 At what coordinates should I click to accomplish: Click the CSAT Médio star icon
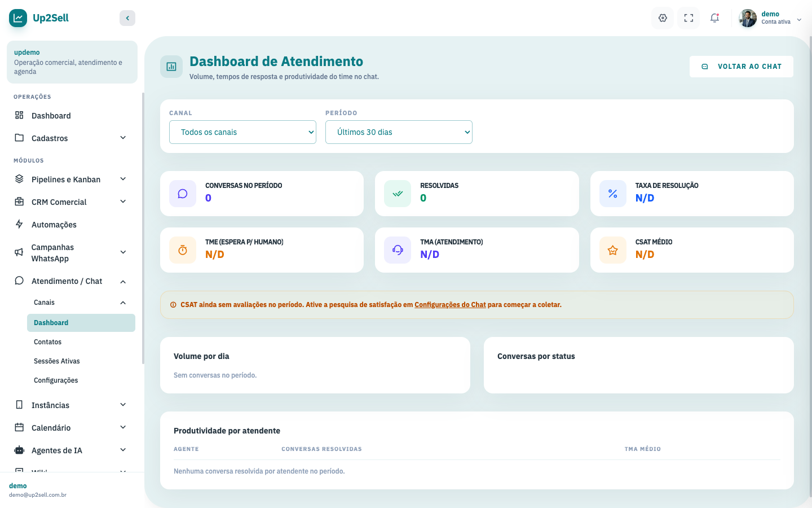tap(613, 250)
